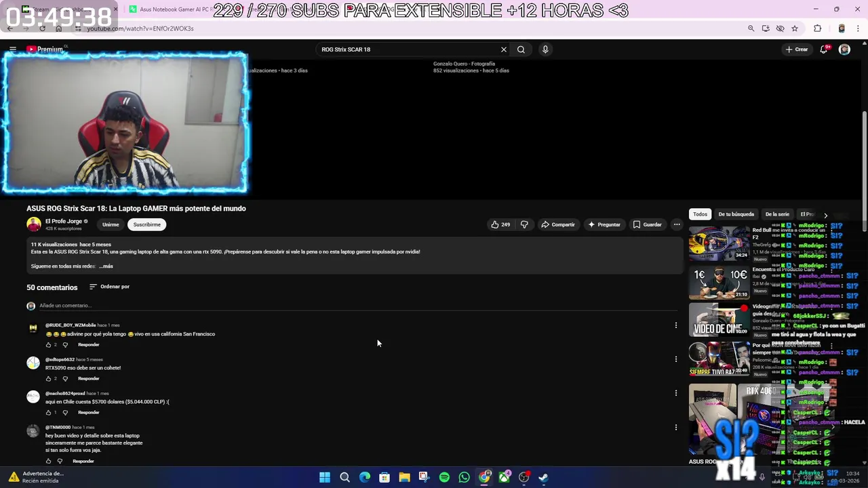Dislike nacho8624proxd's Chile price comment
This screenshot has height=488, width=868.
[65, 413]
